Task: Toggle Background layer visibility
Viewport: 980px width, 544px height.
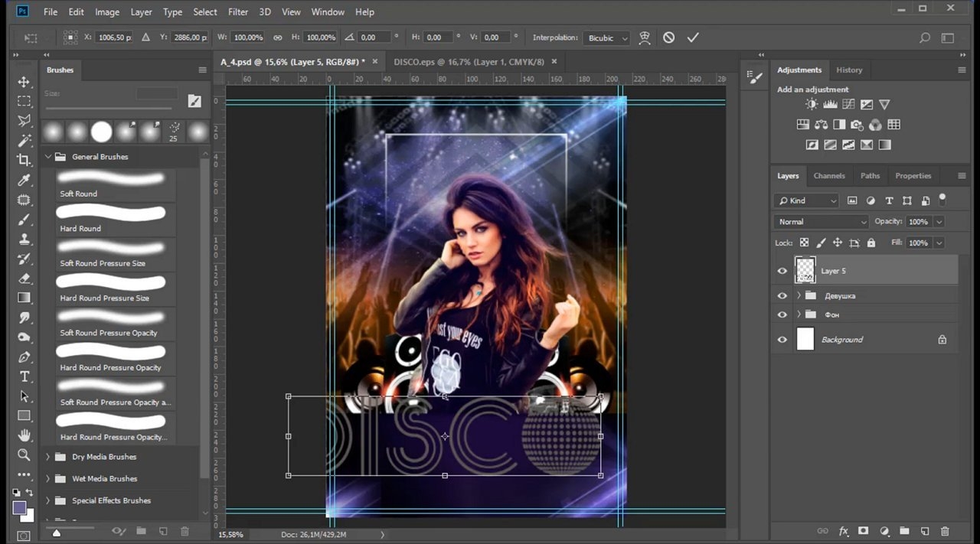Action: pyautogui.click(x=782, y=340)
